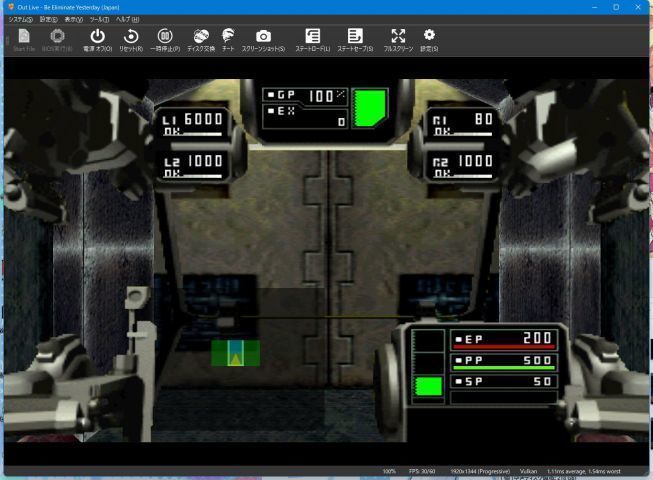This screenshot has width=653, height=480.
Task: Click the greyed BIOS toolbar icon
Action: coord(57,40)
